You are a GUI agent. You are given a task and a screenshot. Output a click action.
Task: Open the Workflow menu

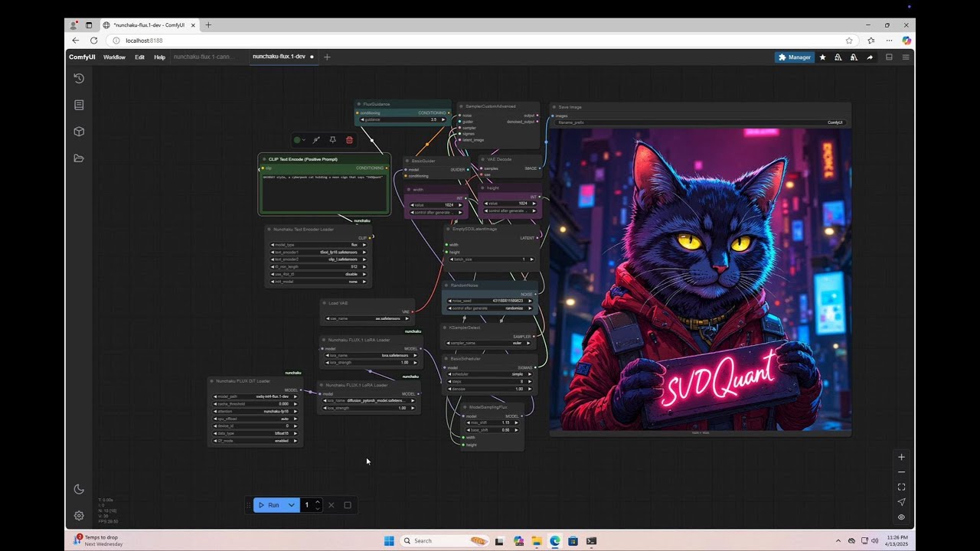(x=114, y=57)
